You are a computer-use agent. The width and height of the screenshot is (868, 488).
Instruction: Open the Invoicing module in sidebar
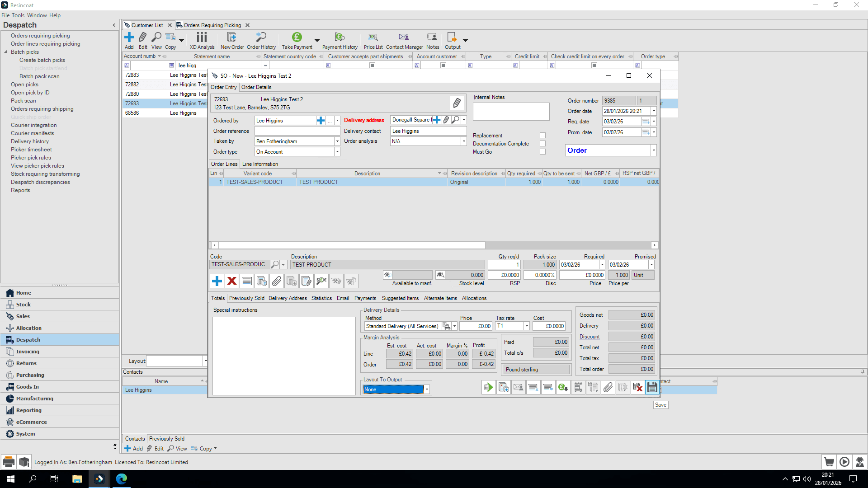60,352
